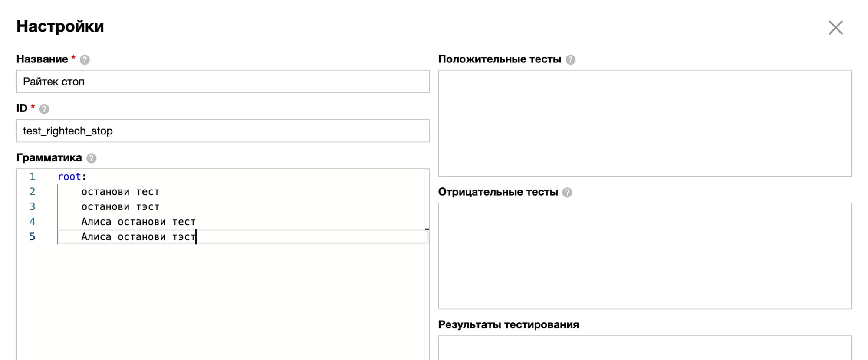Open the help tooltip beside ID label
The image size is (868, 360).
[x=44, y=109]
